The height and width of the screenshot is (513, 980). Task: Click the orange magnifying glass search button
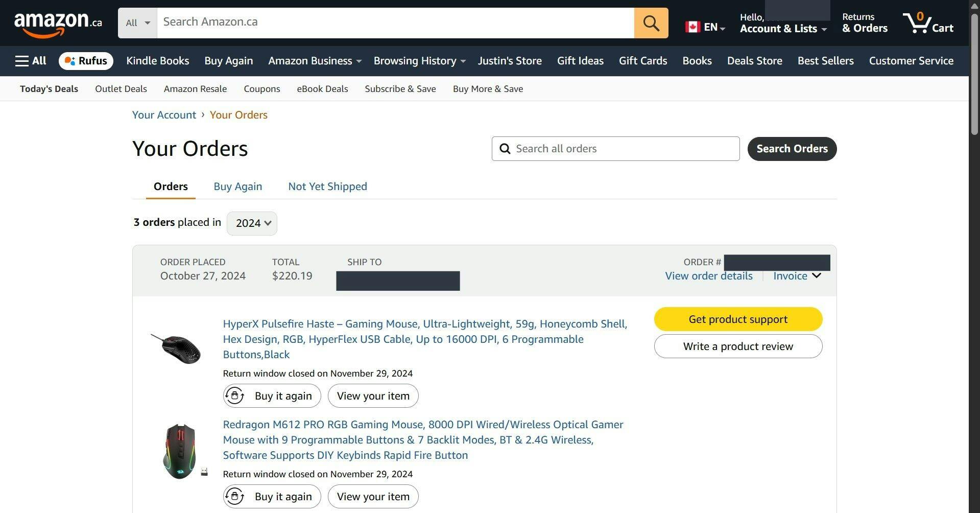(651, 23)
